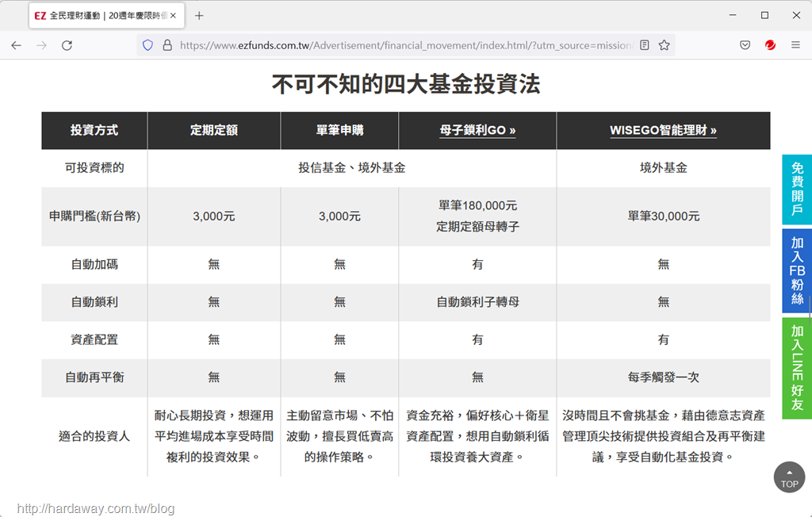Screen dimensions: 812x517
Task: Click 主動留意市場 description cell
Action: coord(339,436)
